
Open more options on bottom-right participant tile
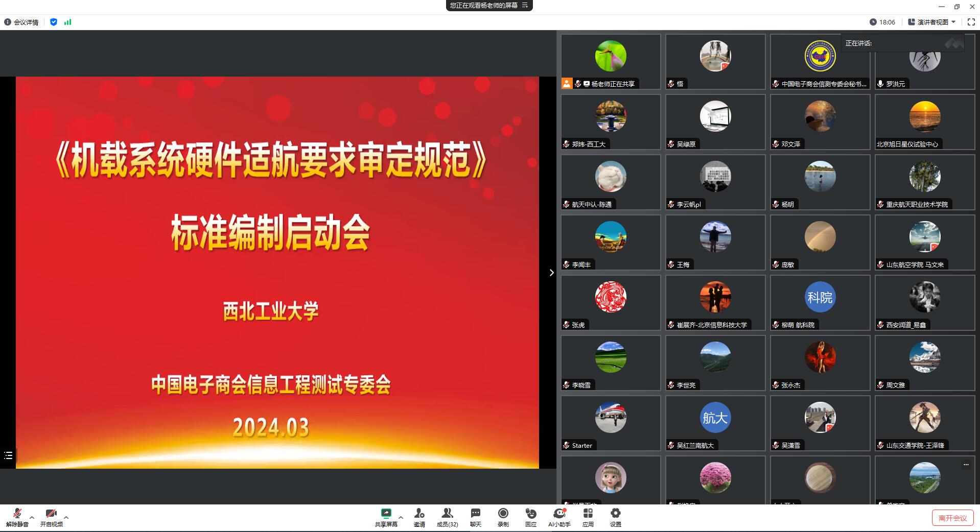coord(966,465)
